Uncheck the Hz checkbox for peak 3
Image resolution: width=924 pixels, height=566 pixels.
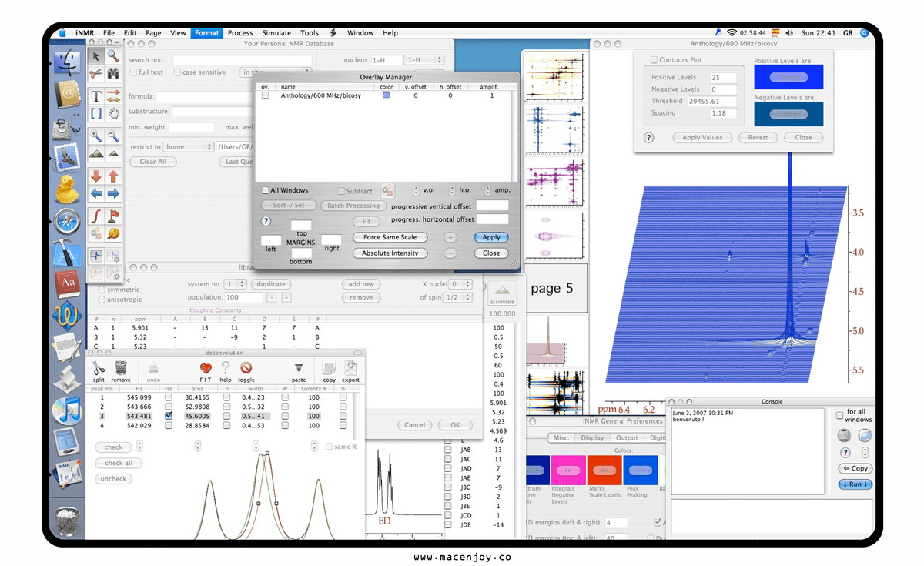(168, 416)
